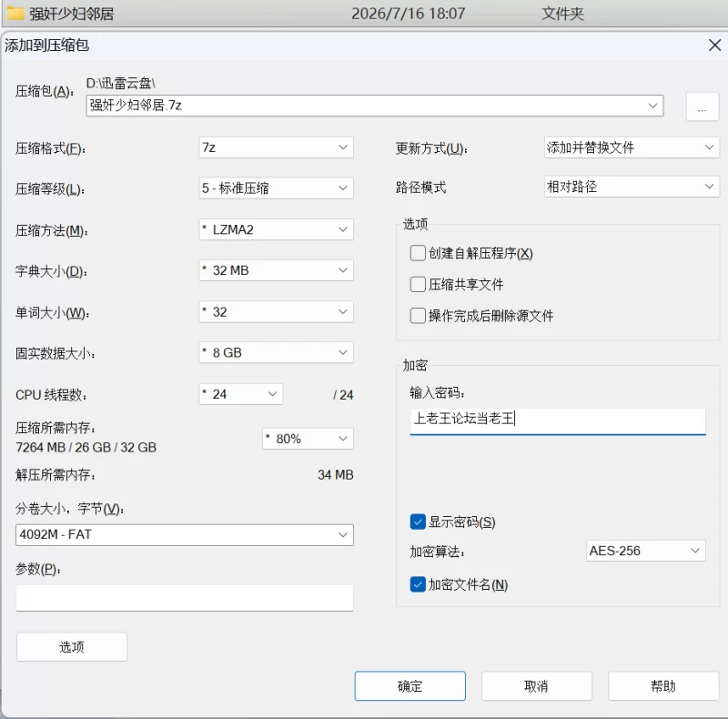Click the 取消 button
Image resolution: width=728 pixels, height=719 pixels.
click(536, 686)
